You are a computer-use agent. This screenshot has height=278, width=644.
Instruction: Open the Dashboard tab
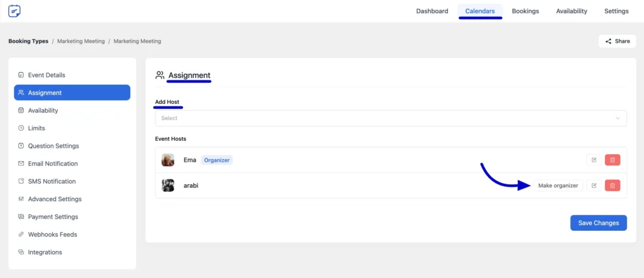[x=432, y=11]
